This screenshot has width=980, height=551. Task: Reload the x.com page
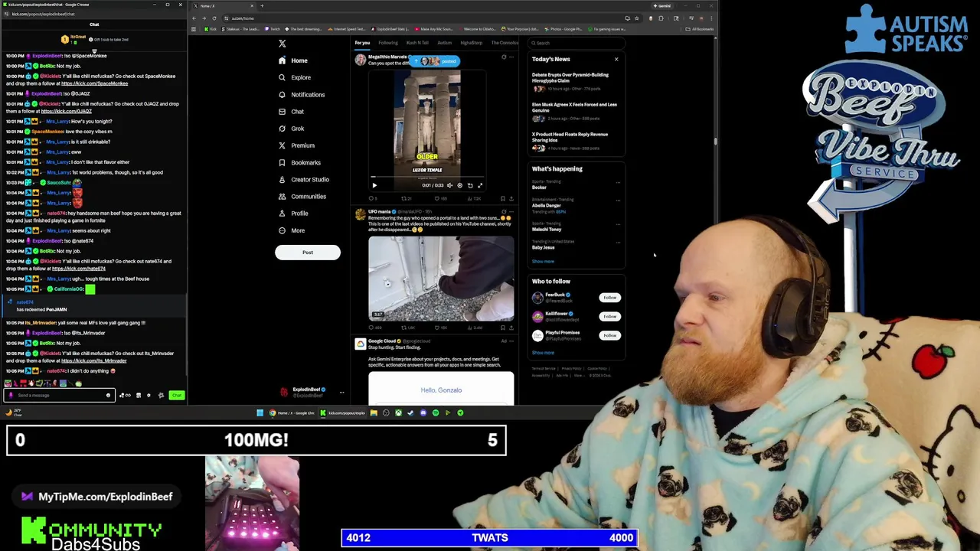coord(214,18)
